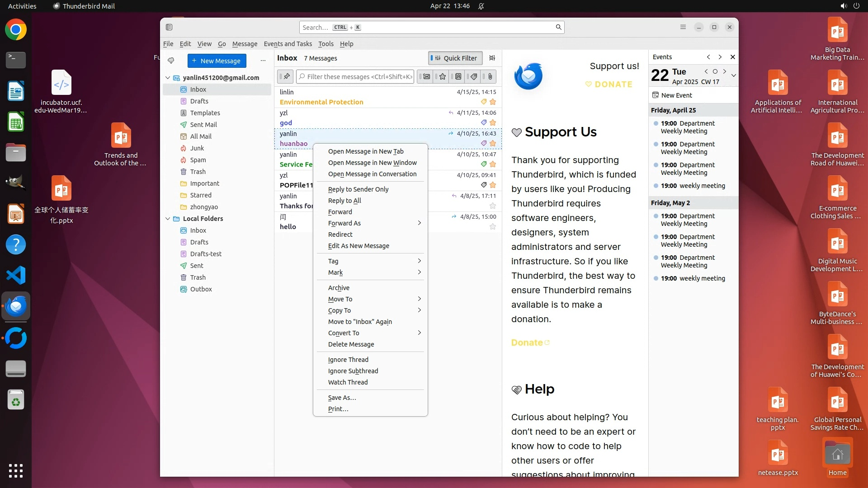The width and height of the screenshot is (868, 488).
Task: Open the Spaces toolbar icon
Action: 169,27
